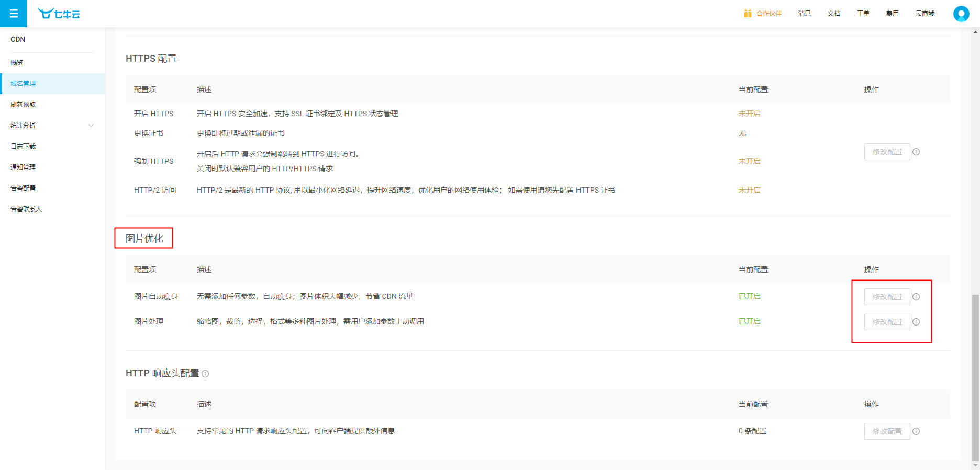
Task: Click 修改配置 button for 图片处理
Action: (x=887, y=322)
